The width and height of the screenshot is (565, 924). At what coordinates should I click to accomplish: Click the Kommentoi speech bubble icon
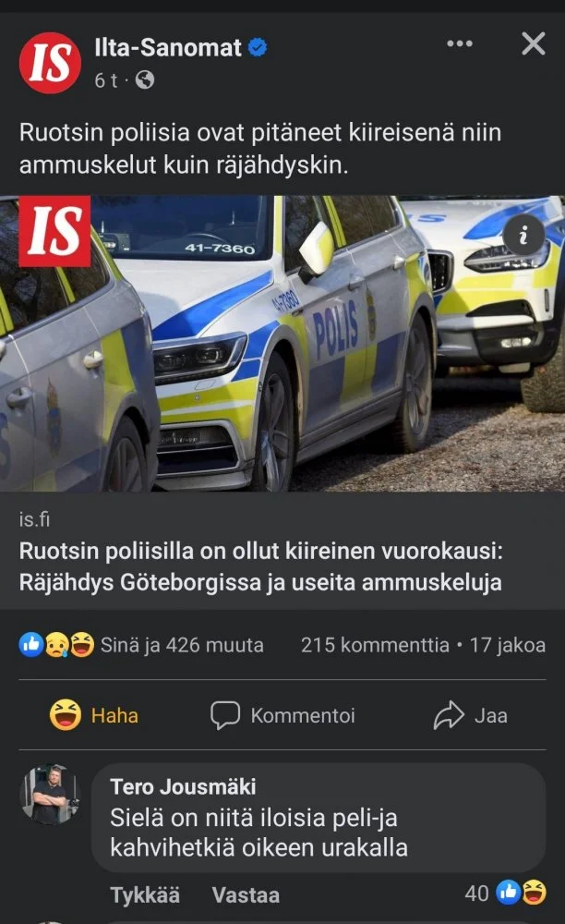225,715
